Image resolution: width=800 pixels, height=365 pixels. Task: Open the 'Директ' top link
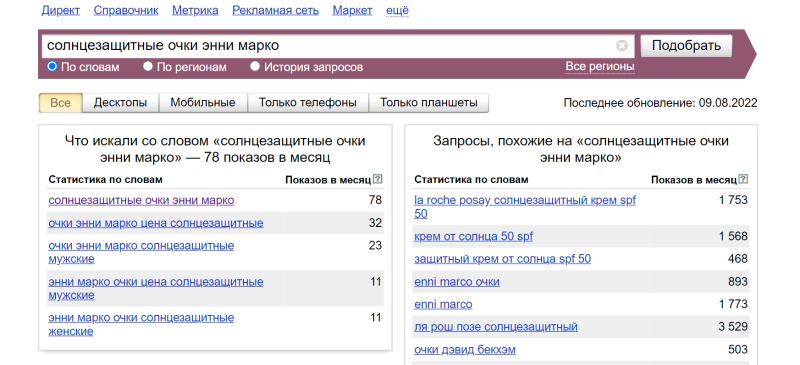pyautogui.click(x=61, y=10)
